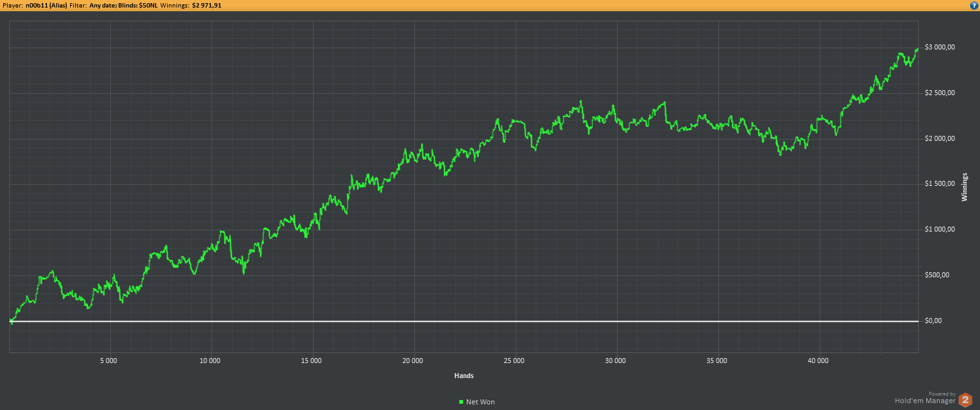Select player name n00b11 (Alias)
980x410 pixels.
(x=46, y=5)
